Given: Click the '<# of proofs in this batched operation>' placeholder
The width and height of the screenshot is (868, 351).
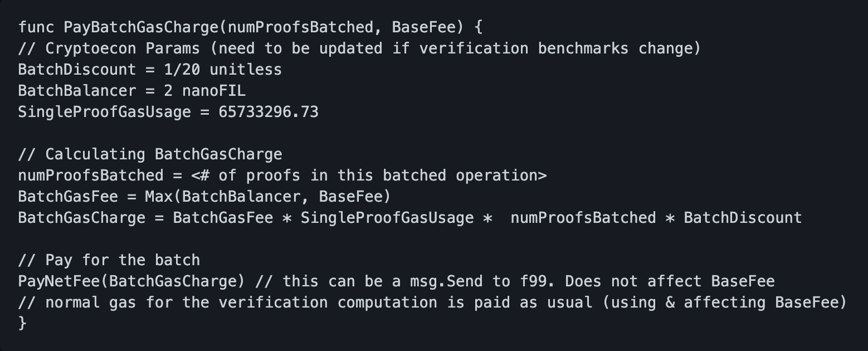Looking at the screenshot, I should tap(369, 175).
